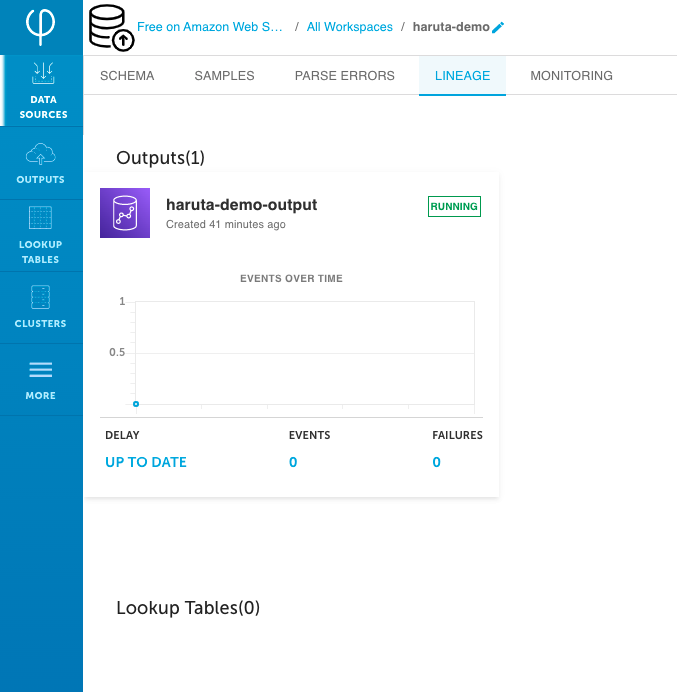Click the EVENTS OVER TIME chart title
Image resolution: width=677 pixels, height=692 pixels.
pos(291,278)
